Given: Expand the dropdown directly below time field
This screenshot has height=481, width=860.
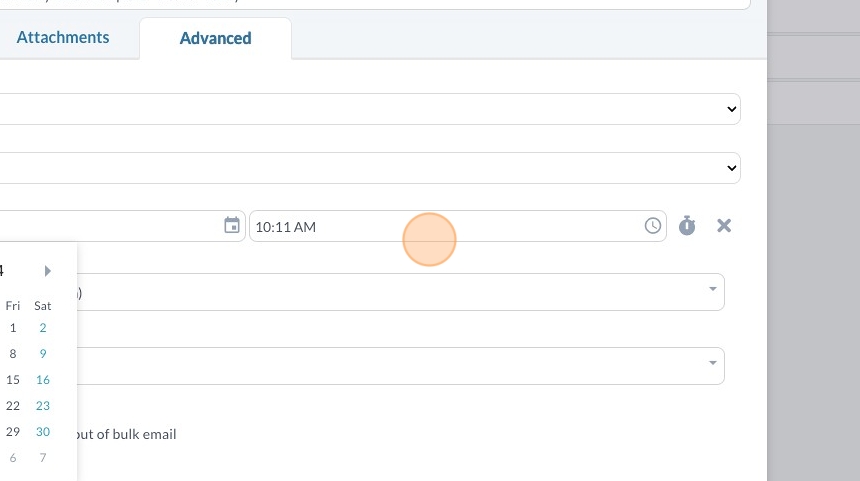Looking at the screenshot, I should (x=400, y=292).
